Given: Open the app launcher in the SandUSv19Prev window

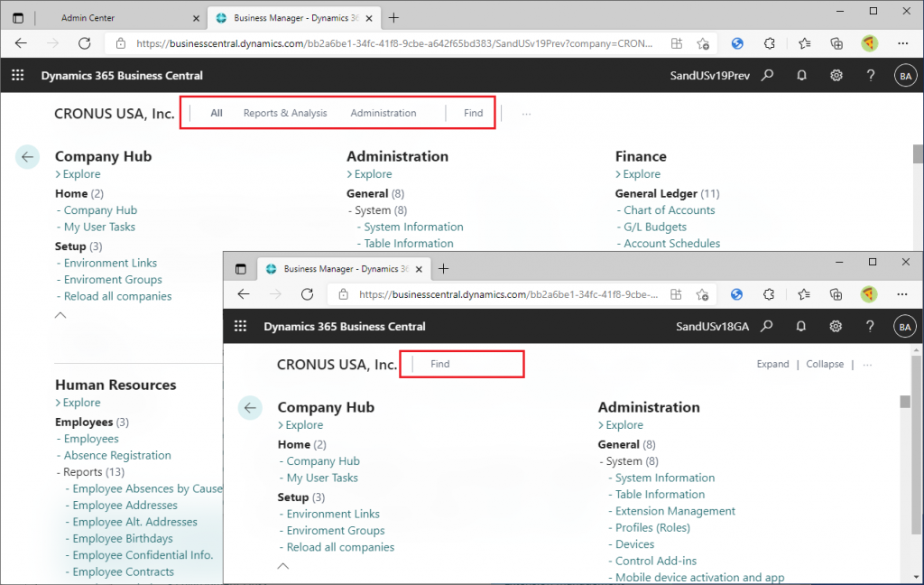Looking at the screenshot, I should tap(18, 76).
